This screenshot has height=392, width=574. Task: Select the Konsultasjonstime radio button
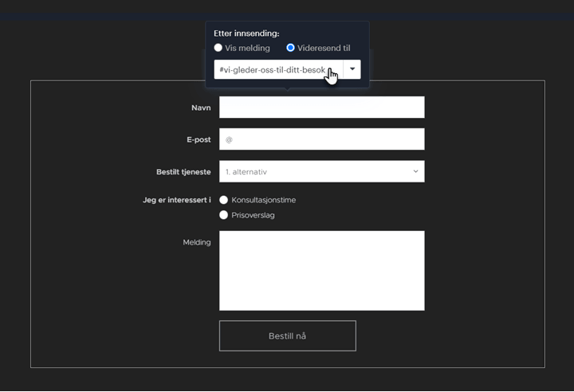click(224, 200)
